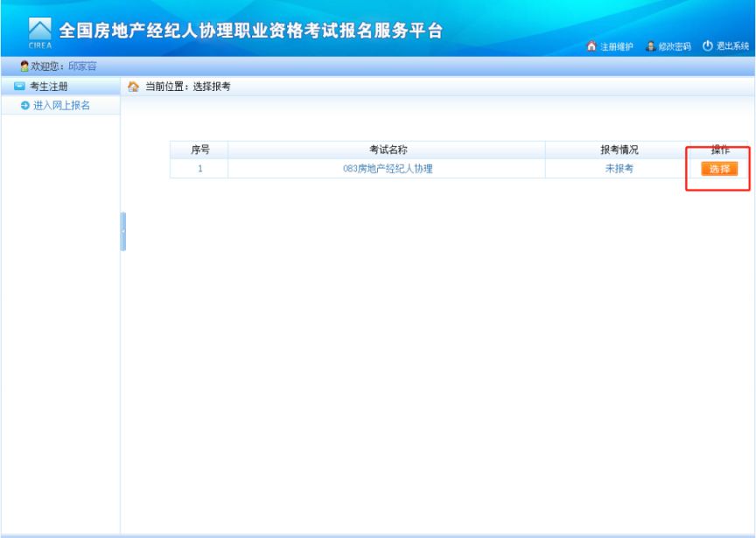Viewport: 756px width, 538px height.
Task: Click the breadcrumb home icon
Action: tap(133, 87)
